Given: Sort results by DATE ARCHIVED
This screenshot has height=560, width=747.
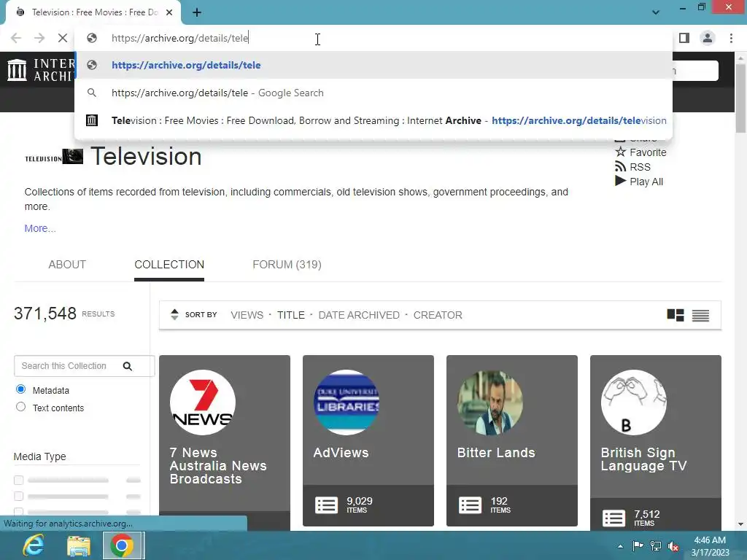Looking at the screenshot, I should [x=359, y=315].
